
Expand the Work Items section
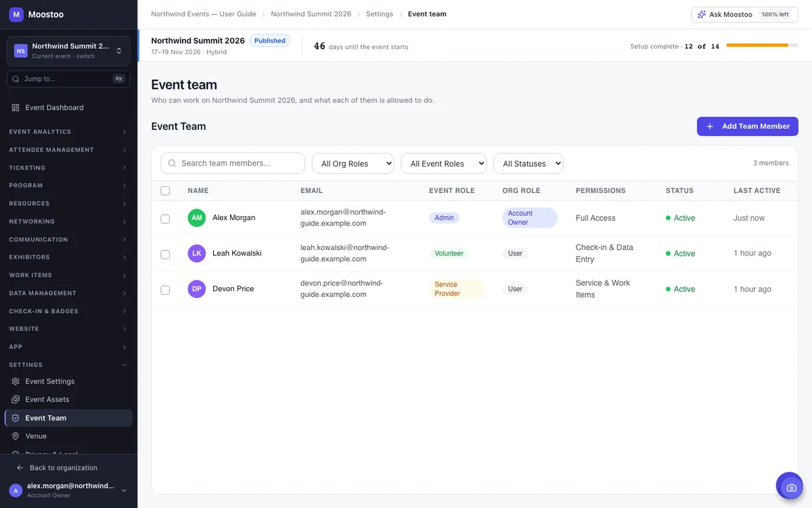point(68,276)
